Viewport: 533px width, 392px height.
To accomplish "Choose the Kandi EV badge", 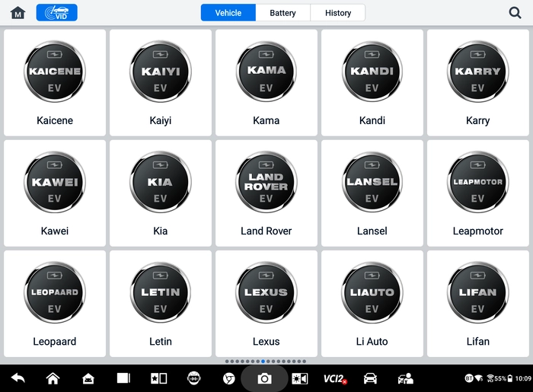I will (372, 72).
